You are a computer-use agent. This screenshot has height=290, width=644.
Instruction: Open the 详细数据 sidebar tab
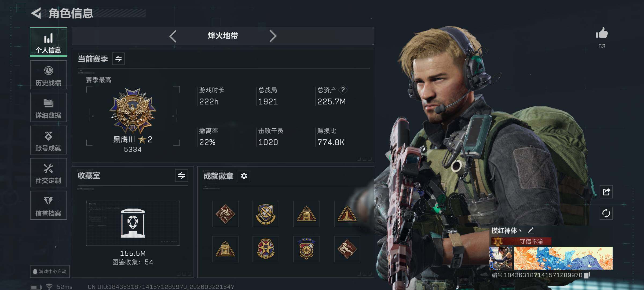tap(48, 107)
